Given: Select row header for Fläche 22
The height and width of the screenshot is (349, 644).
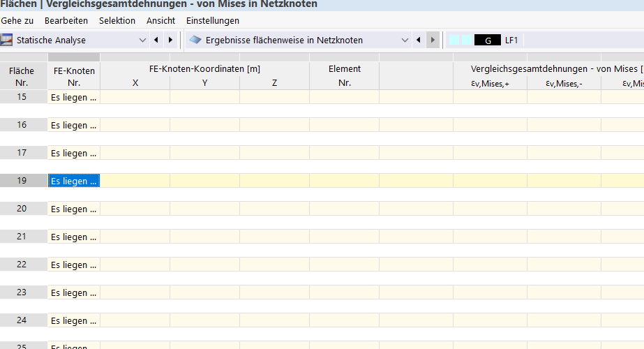Looking at the screenshot, I should pyautogui.click(x=22, y=265).
